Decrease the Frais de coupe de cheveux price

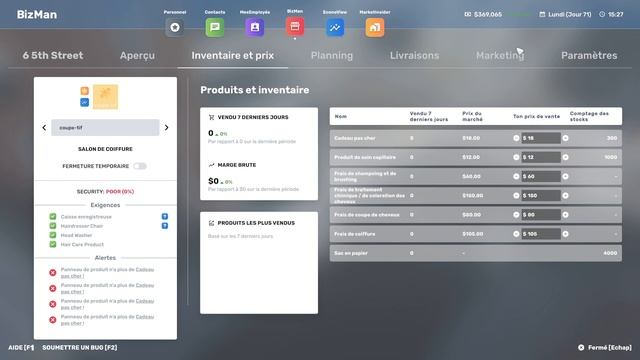516,215
